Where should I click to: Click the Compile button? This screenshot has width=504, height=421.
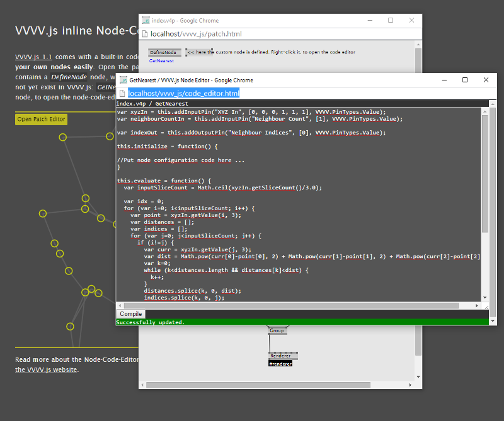pyautogui.click(x=131, y=314)
